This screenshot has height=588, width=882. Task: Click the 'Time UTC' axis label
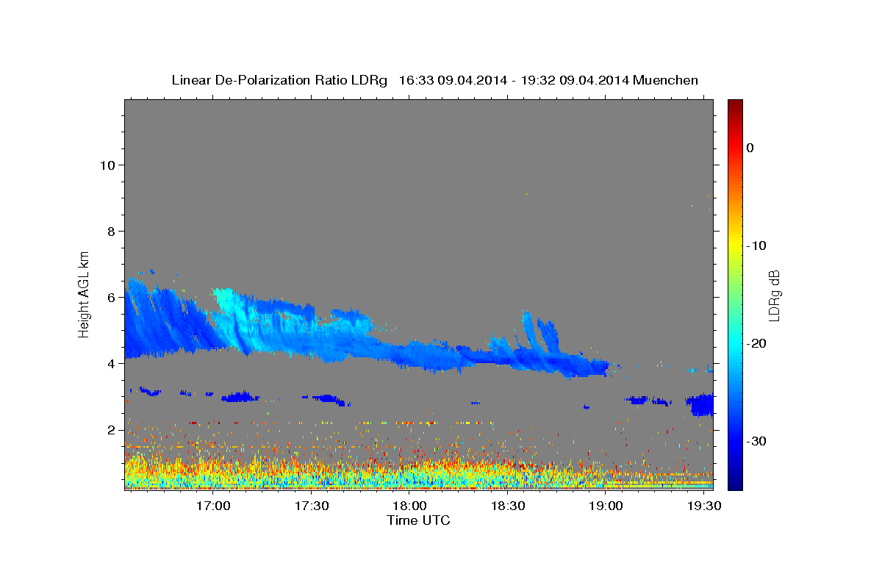418,520
